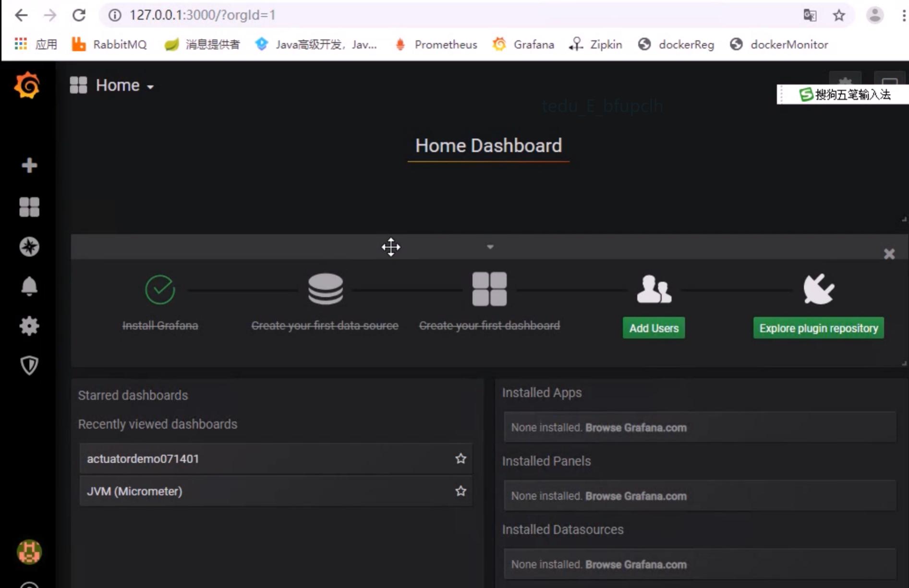Open the RabbitMQ bookmark
The image size is (909, 588).
(109, 44)
